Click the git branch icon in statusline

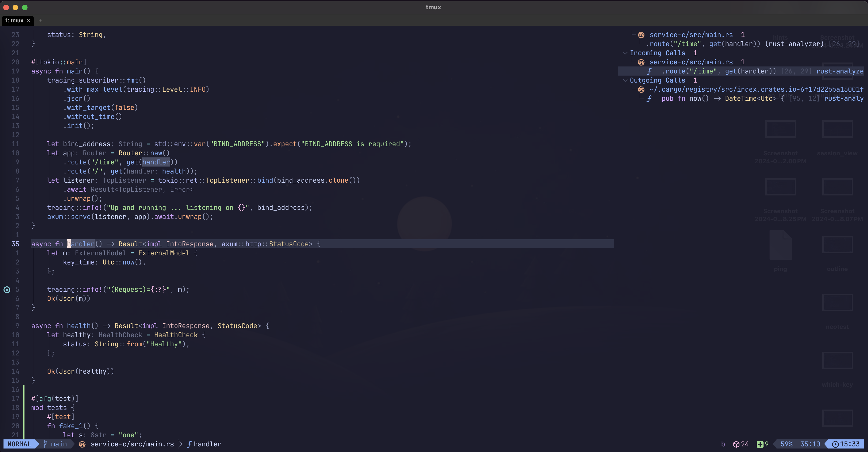coord(45,444)
